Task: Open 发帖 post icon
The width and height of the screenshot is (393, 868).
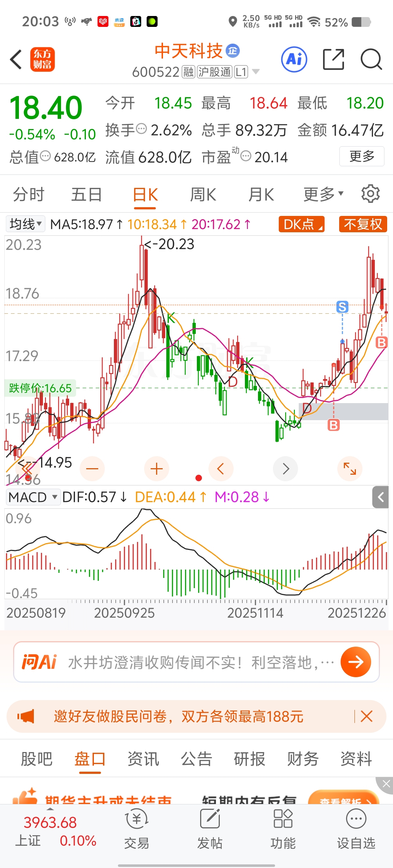Action: click(210, 829)
